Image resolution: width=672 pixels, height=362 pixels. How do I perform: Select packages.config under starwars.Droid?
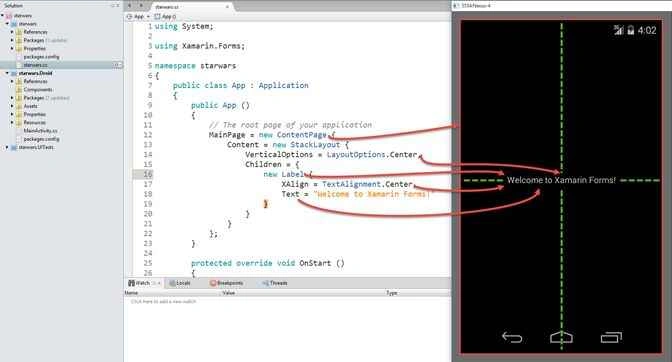[41, 139]
